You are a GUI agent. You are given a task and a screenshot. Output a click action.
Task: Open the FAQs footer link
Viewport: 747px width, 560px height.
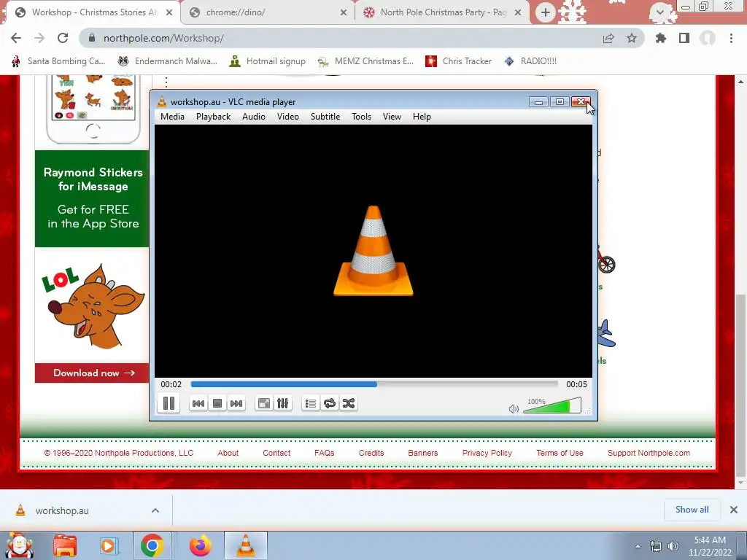[x=325, y=453]
